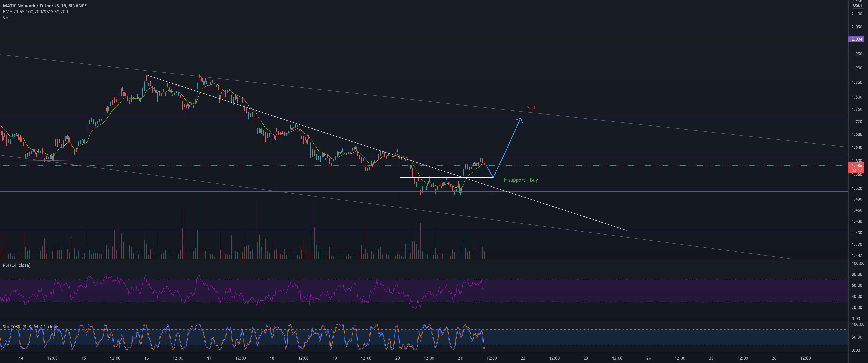Viewport: 868px width, 363px height.
Task: Click the 2.050 price axis value
Action: (857, 27)
